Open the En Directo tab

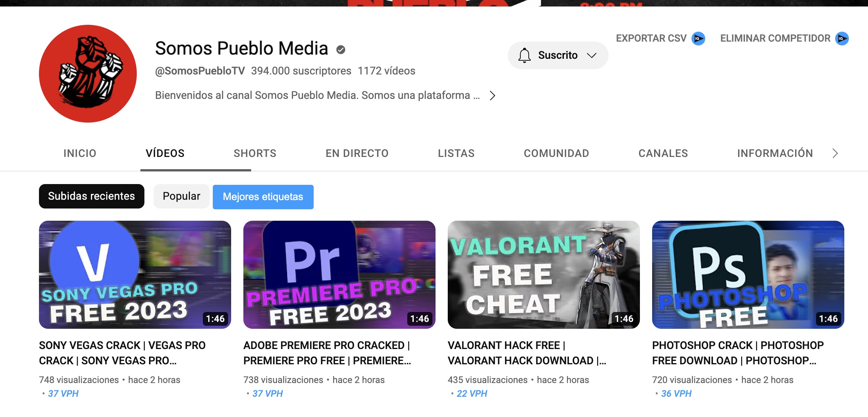point(357,154)
